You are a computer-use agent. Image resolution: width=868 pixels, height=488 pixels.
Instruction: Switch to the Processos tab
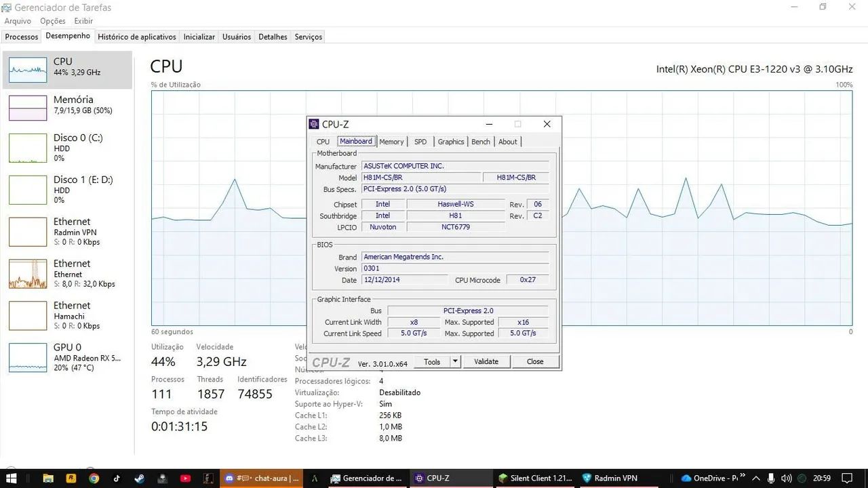(22, 37)
